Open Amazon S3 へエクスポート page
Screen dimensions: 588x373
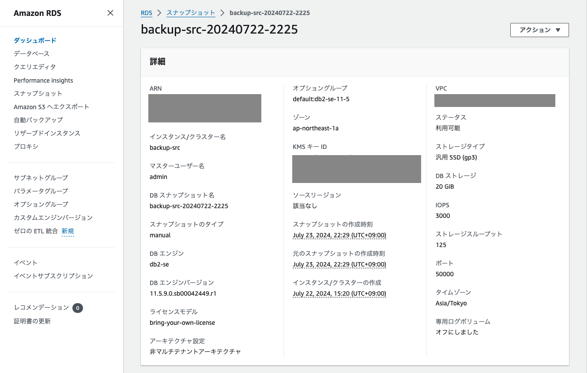click(52, 107)
